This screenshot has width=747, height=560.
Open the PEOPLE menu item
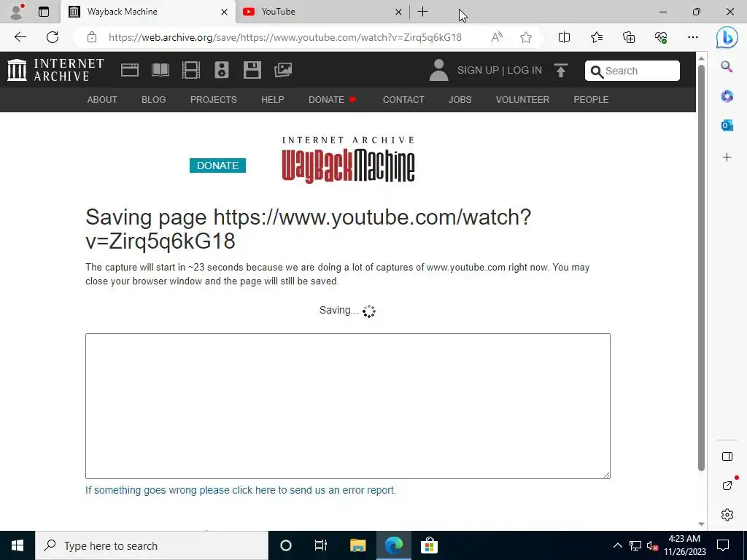[x=591, y=99]
